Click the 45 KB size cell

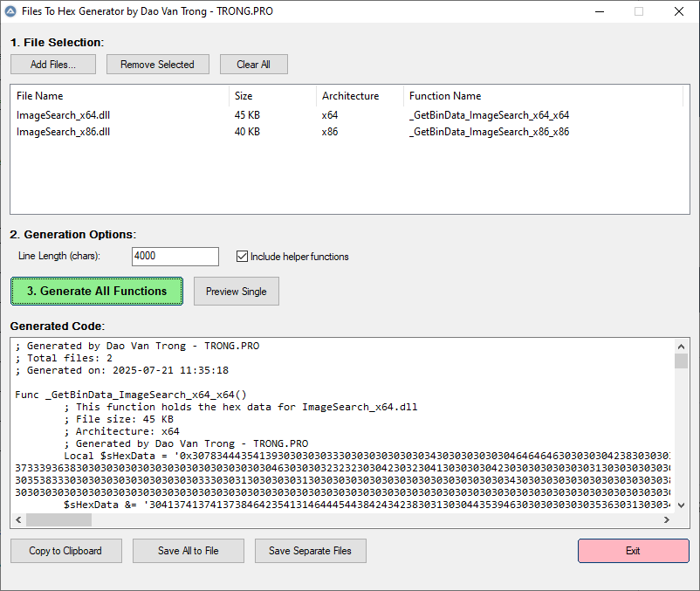pos(247,115)
